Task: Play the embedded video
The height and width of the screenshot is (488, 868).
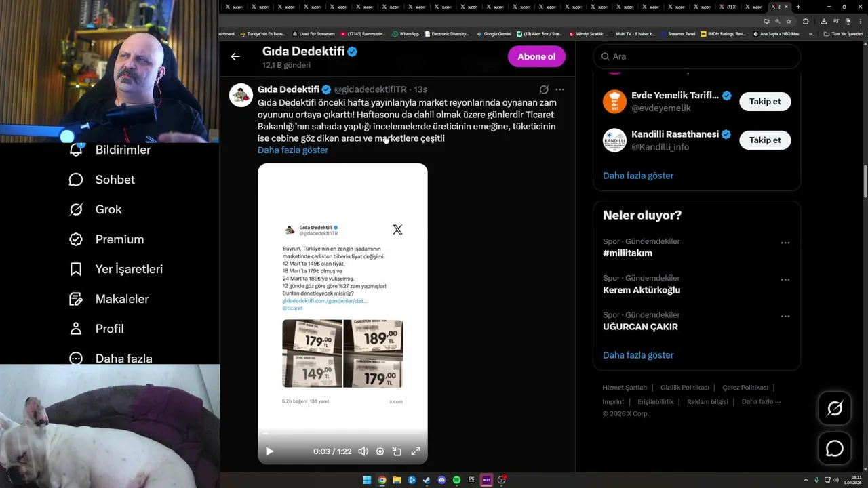Action: [x=269, y=451]
